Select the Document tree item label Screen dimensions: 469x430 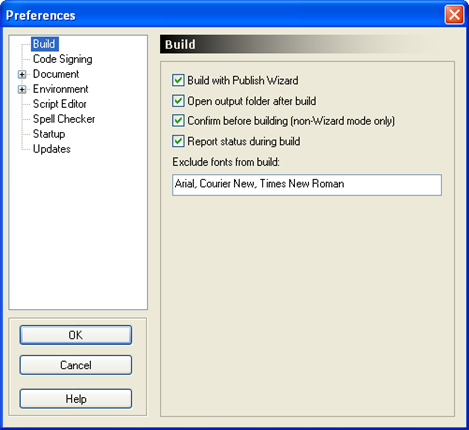[x=56, y=74]
